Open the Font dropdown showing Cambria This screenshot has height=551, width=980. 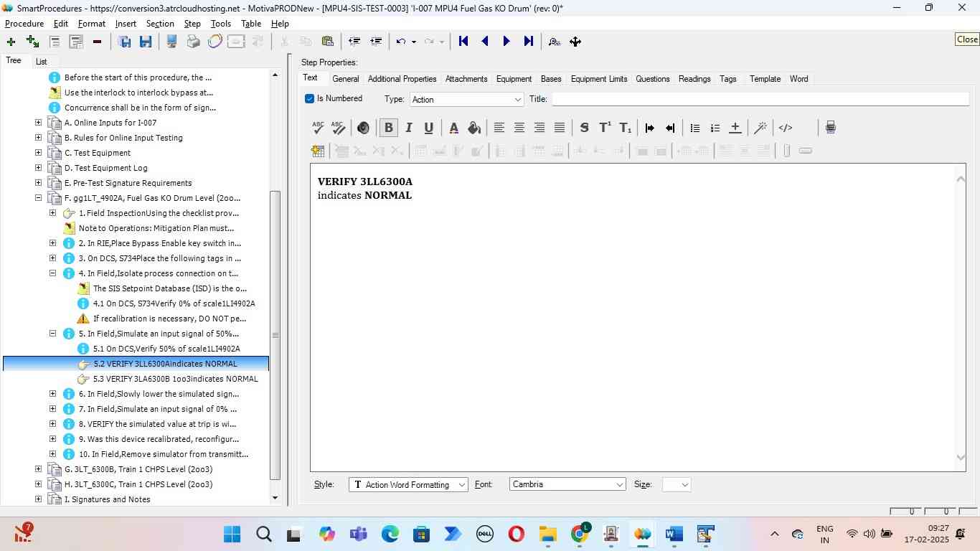[x=567, y=484]
